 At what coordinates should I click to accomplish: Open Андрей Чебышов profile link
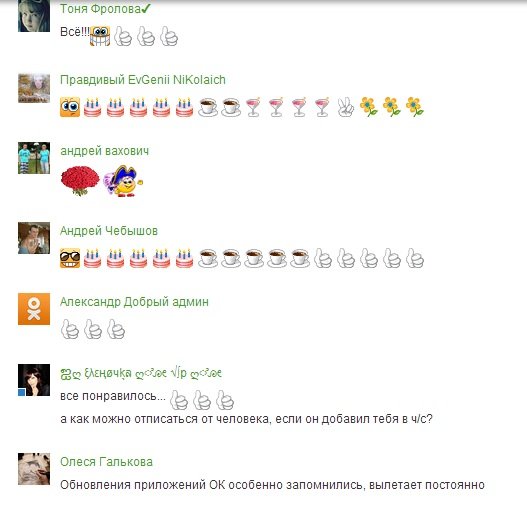(109, 231)
